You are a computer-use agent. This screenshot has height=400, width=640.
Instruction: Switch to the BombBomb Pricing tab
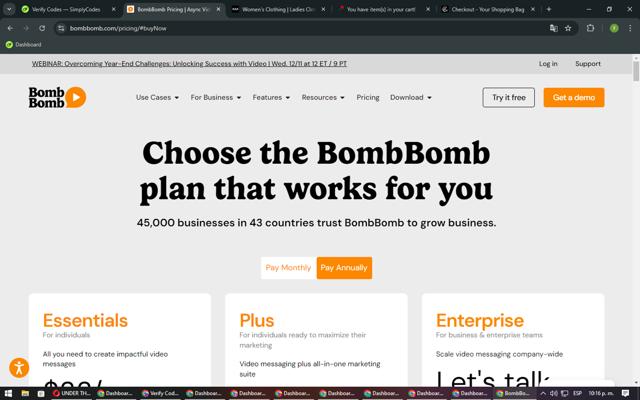172,9
